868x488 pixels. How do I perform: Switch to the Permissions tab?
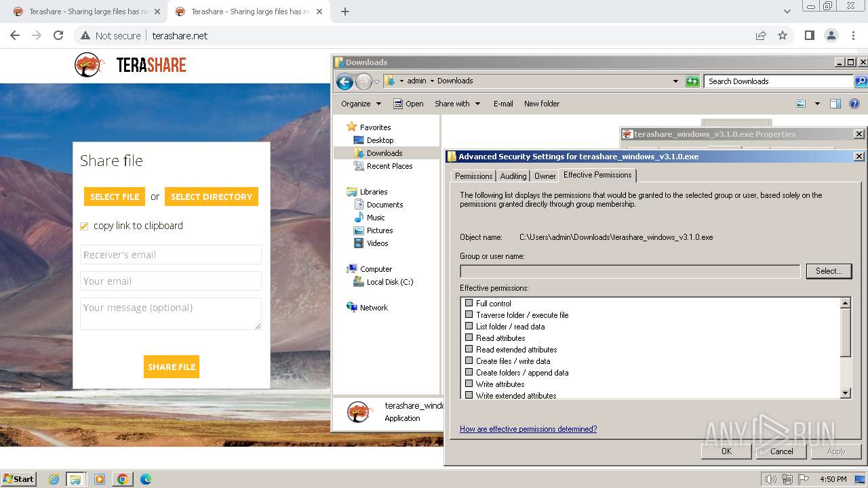point(473,176)
